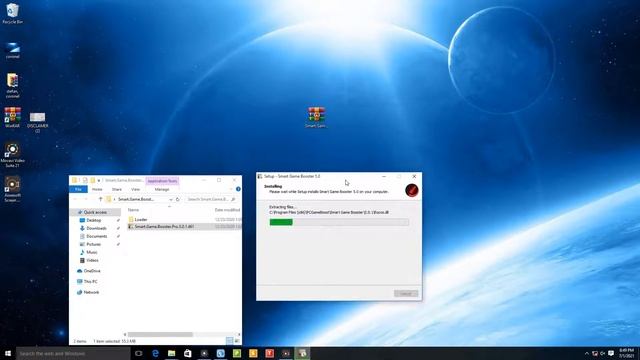Click the Smart Game Booster rocket logo
The width and height of the screenshot is (640, 360).
pos(412,190)
